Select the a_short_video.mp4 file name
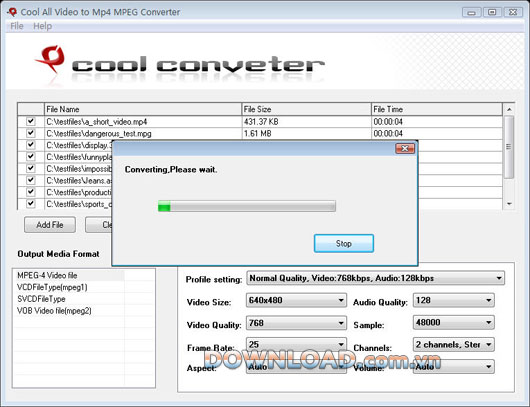Image resolution: width=530 pixels, height=407 pixels. point(97,122)
